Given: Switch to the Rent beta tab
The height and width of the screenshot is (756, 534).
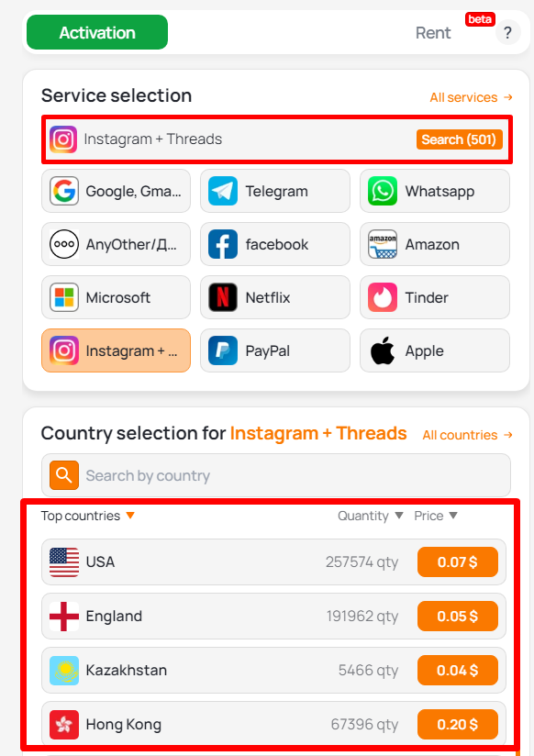Looking at the screenshot, I should coord(433,33).
